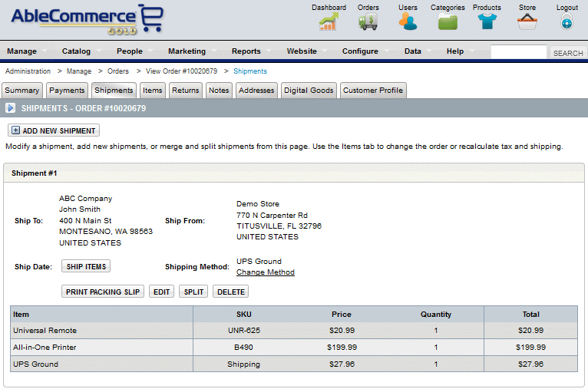Click the Change Method link

click(x=265, y=272)
